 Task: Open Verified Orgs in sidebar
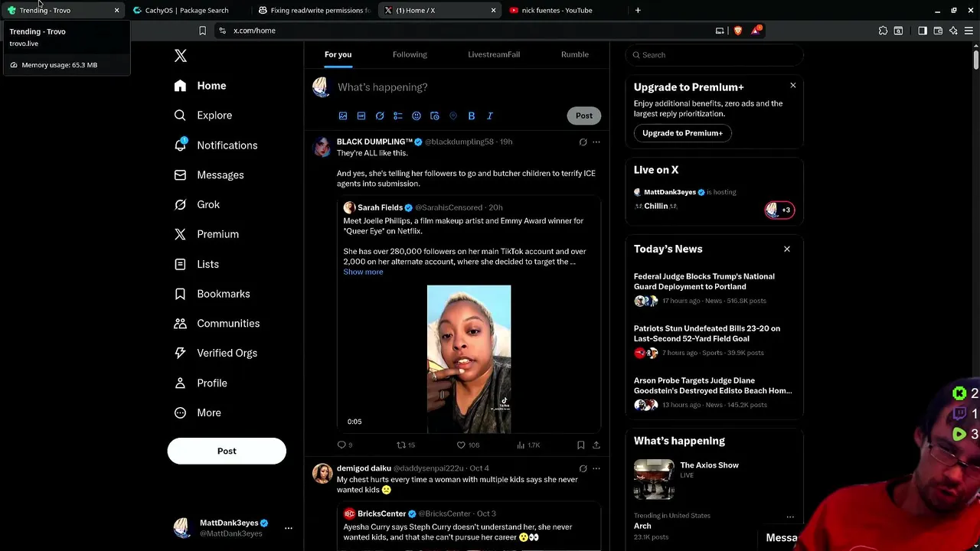coord(216,354)
